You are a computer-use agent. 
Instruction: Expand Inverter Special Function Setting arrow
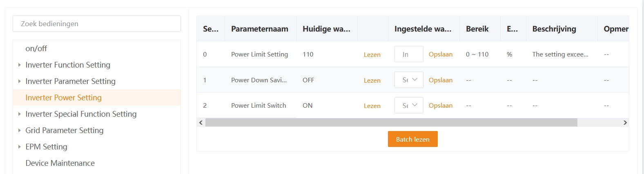coord(19,114)
